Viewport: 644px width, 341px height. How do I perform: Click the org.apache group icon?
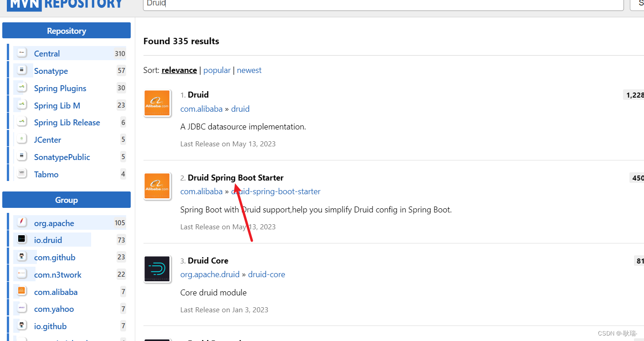(x=21, y=223)
